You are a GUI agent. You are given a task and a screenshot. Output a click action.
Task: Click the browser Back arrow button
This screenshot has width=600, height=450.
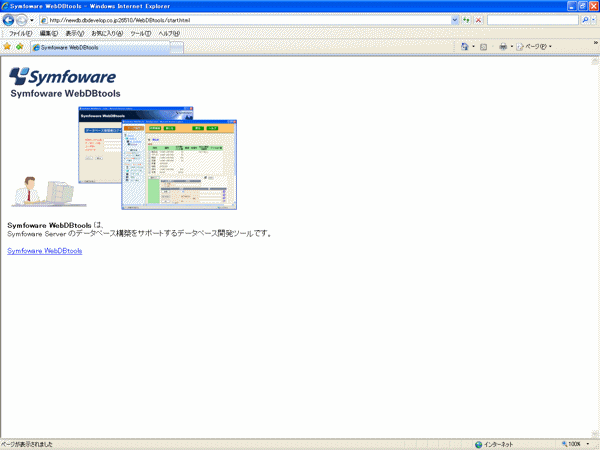(x=9, y=20)
